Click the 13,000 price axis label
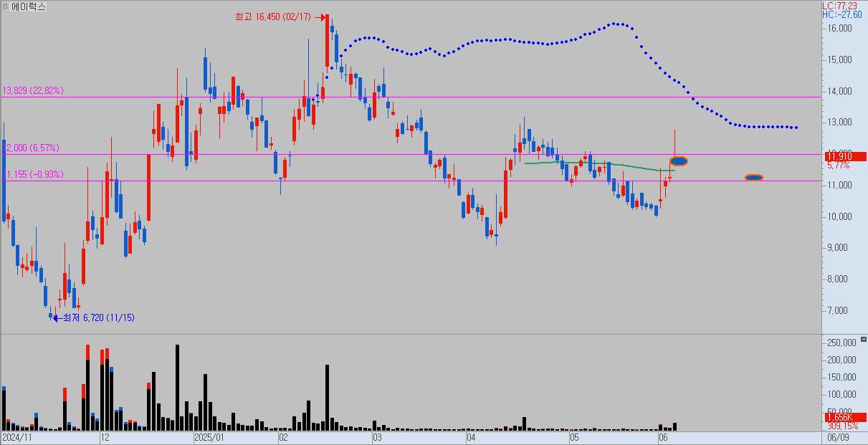The width and height of the screenshot is (868, 445). click(x=839, y=123)
